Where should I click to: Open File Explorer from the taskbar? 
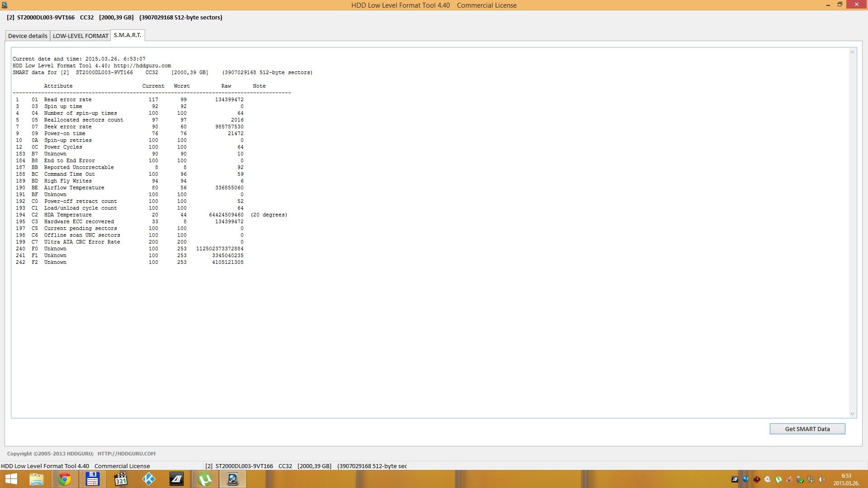pos(37,479)
